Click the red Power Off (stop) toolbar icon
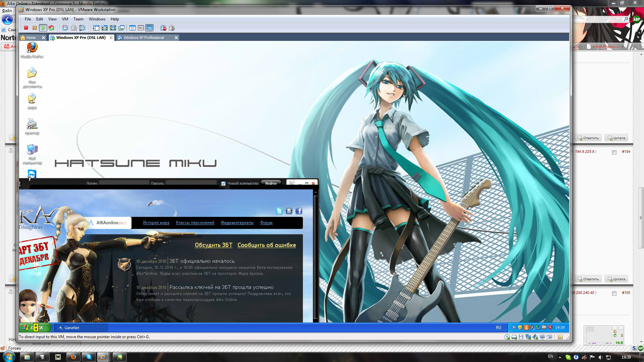The width and height of the screenshot is (644, 362). (26, 28)
